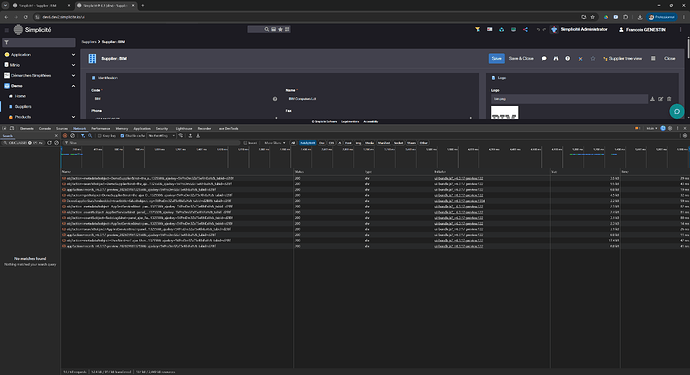690x375 pixels.
Task: Switch to DevTools Performance tab
Action: pos(101,129)
